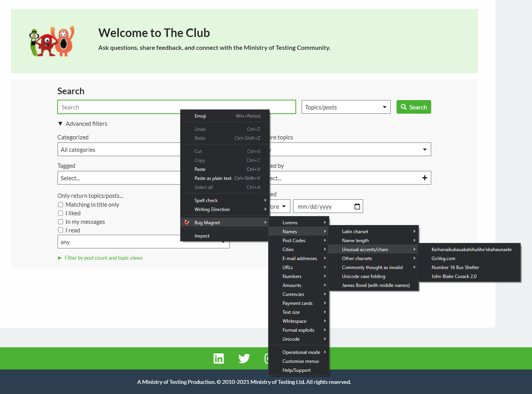Open the Numbers submenu
This screenshot has height=394, width=532.
tap(299, 276)
